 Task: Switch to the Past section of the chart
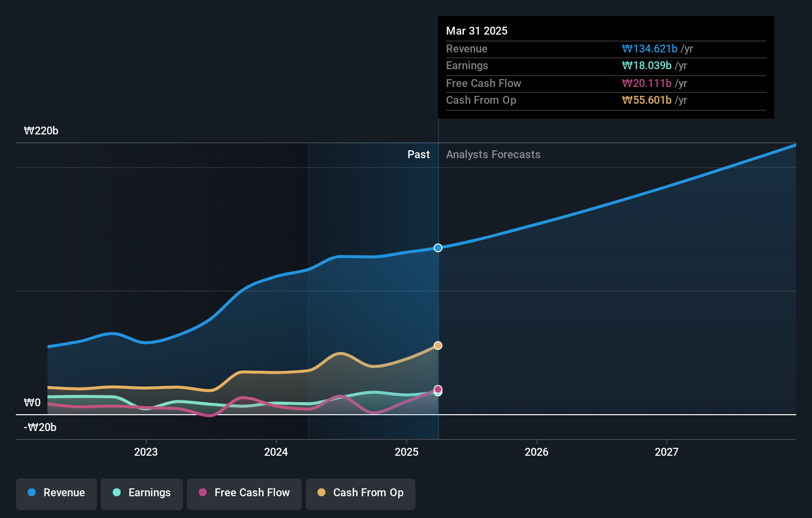[x=419, y=154]
